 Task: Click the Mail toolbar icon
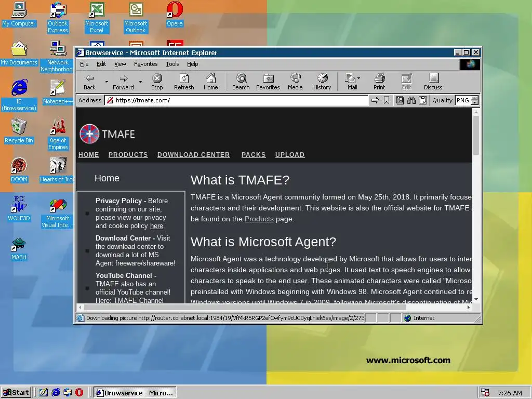pyautogui.click(x=350, y=82)
